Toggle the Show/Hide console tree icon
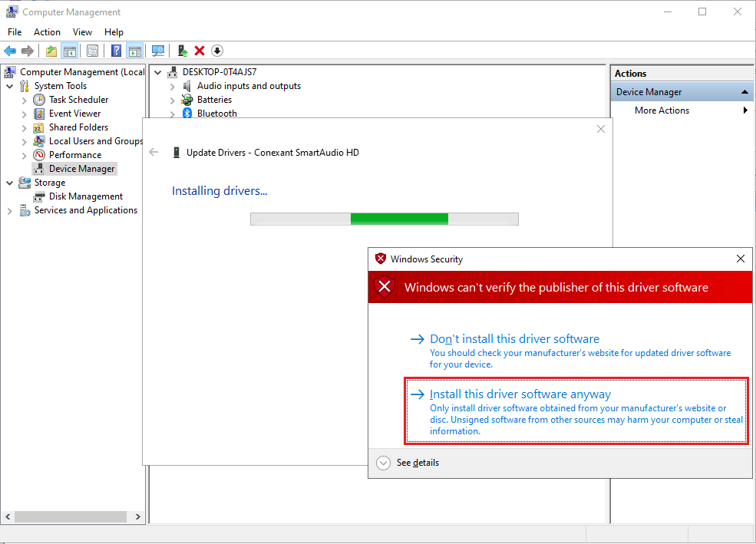 click(x=70, y=51)
